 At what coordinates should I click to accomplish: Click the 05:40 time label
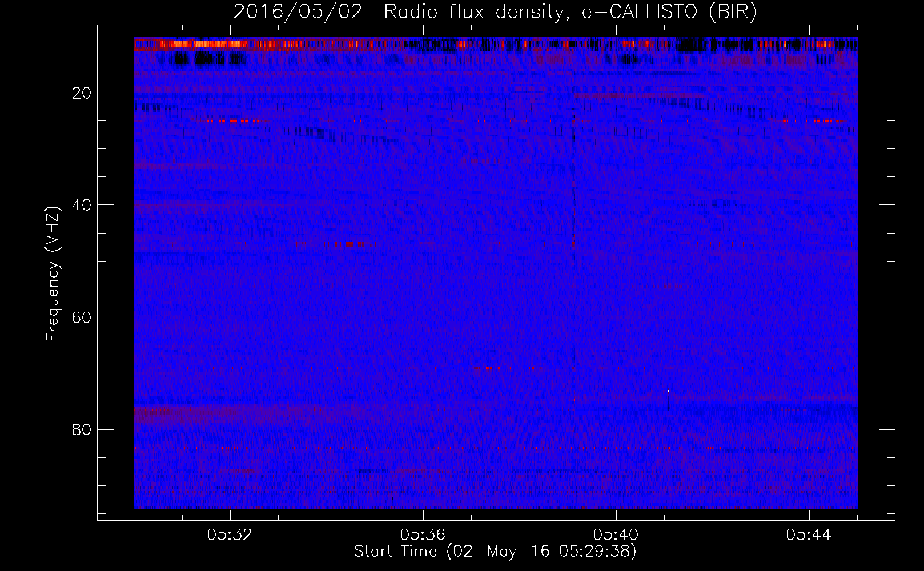tap(616, 535)
